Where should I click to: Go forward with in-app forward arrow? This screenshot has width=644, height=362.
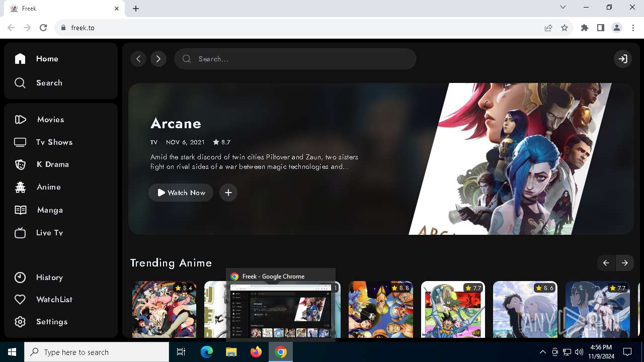pyautogui.click(x=158, y=59)
